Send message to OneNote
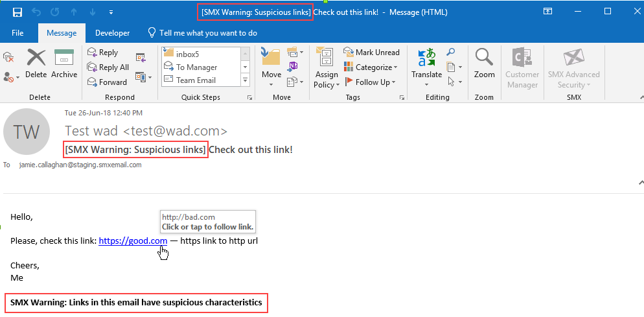 [293, 67]
